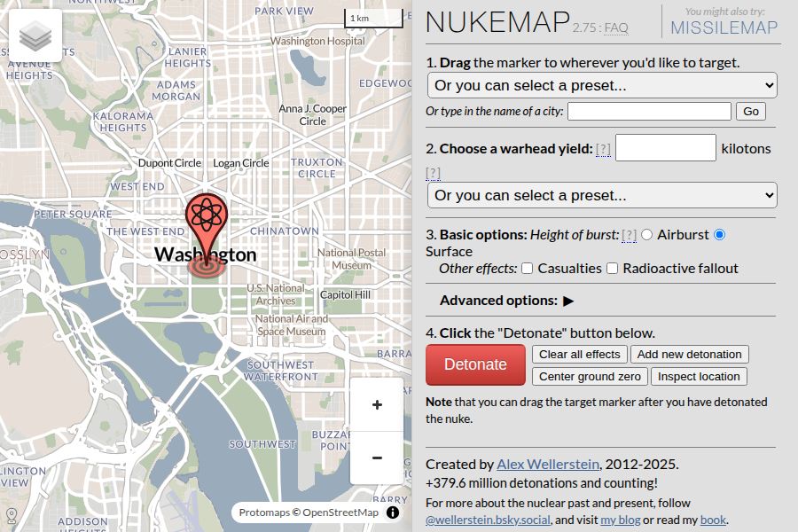The image size is (798, 532).
Task: Click the Washington Hospital label
Action: pos(317,41)
